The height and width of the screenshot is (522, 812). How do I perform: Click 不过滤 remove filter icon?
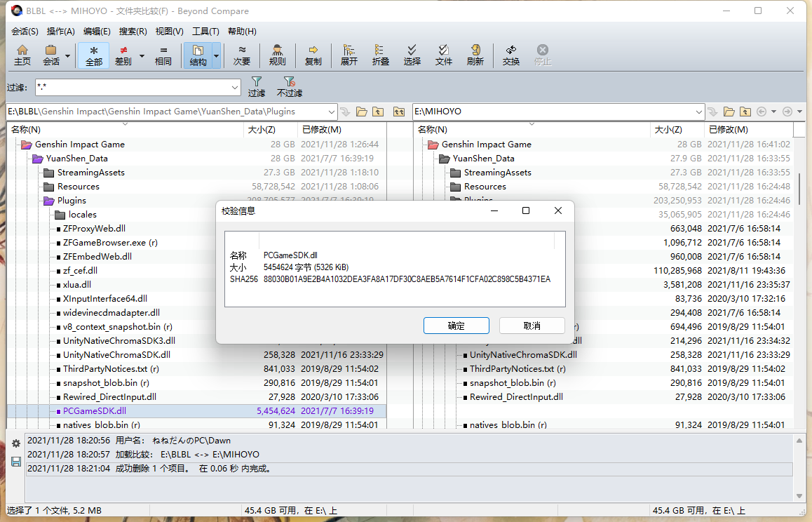pos(290,87)
